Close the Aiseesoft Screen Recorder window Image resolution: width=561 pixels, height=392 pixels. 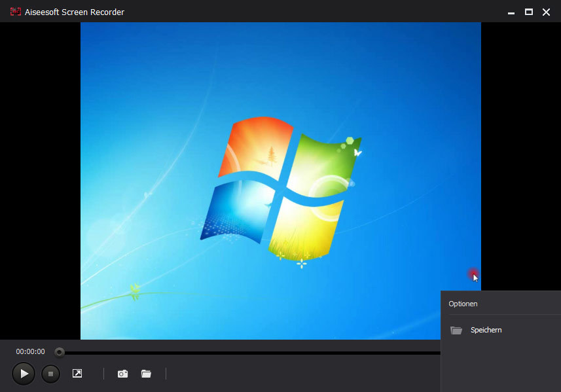pos(546,12)
